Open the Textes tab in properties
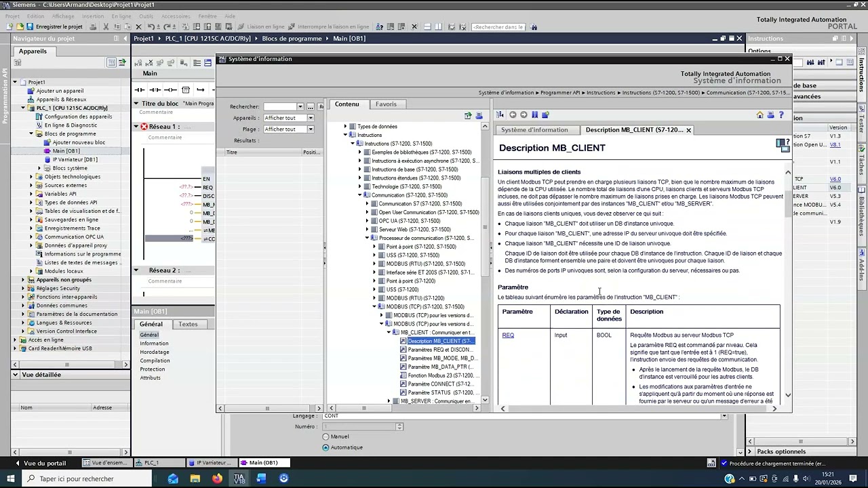Image resolution: width=868 pixels, height=488 pixels. [x=188, y=324]
